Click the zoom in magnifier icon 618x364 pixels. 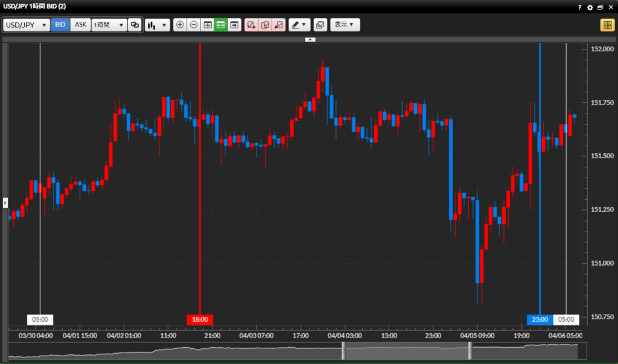(180, 25)
